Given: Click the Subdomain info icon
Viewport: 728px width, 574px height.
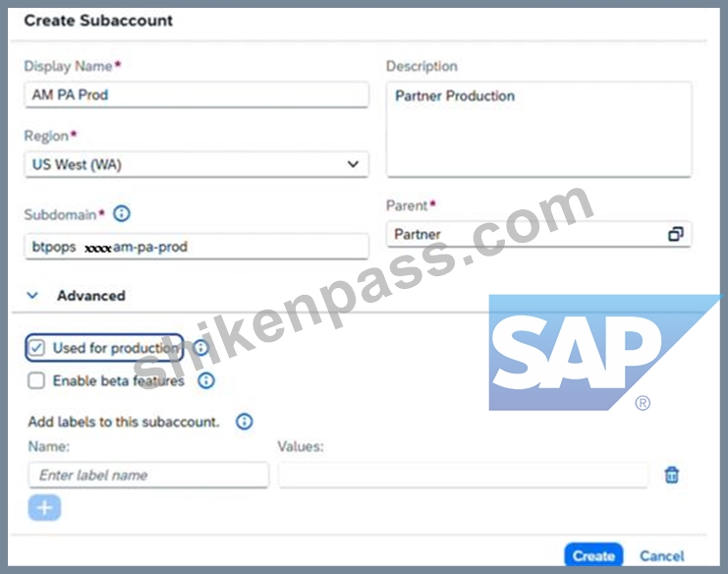Looking at the screenshot, I should click(x=122, y=213).
